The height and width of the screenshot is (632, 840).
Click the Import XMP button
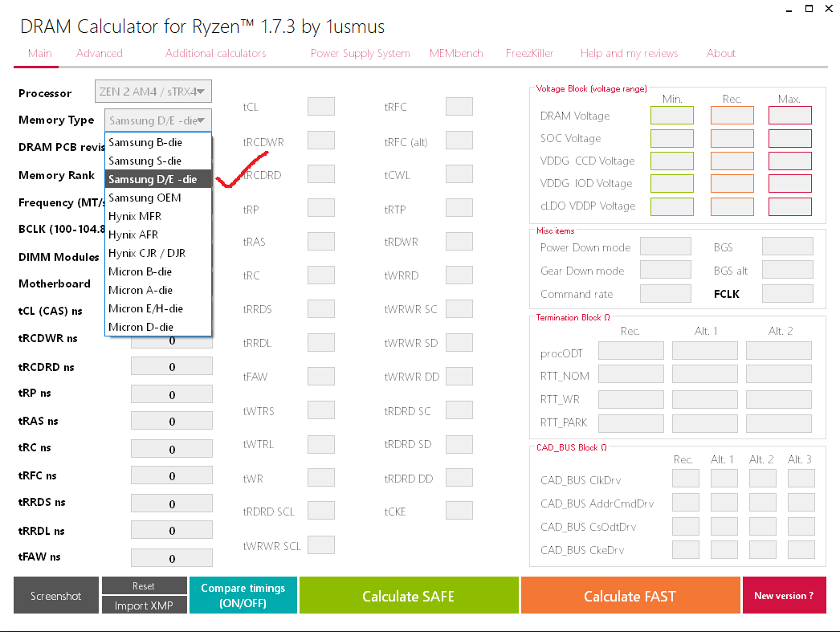pyautogui.click(x=144, y=605)
